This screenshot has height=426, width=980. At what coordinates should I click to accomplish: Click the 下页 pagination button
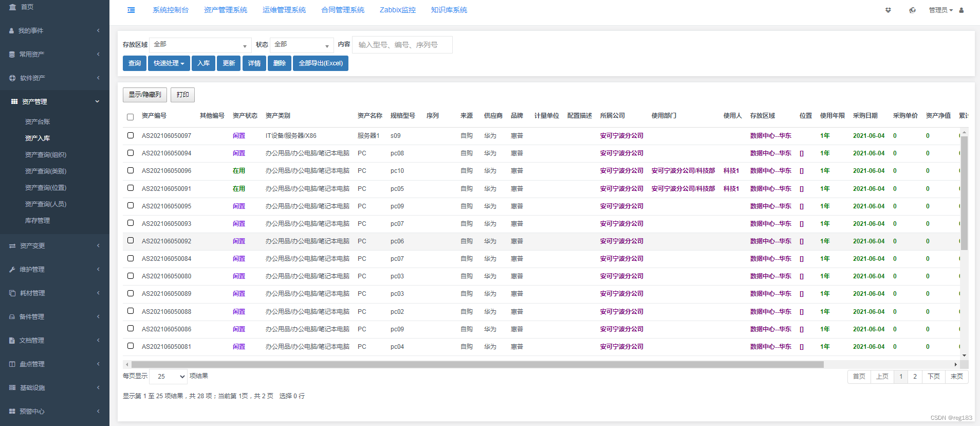click(x=934, y=377)
